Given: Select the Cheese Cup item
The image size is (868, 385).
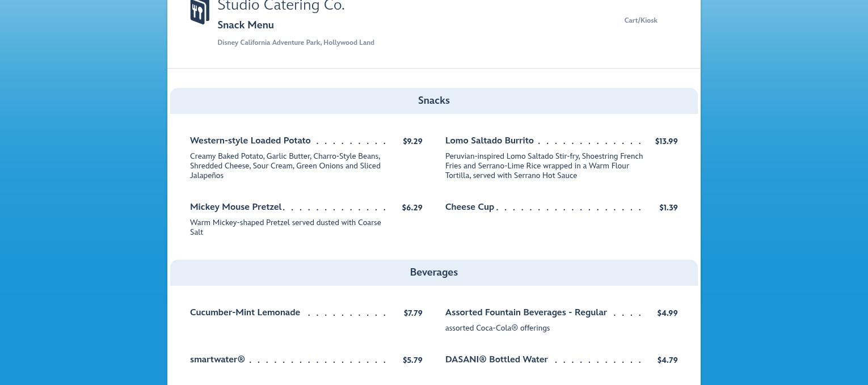Looking at the screenshot, I should point(470,207).
